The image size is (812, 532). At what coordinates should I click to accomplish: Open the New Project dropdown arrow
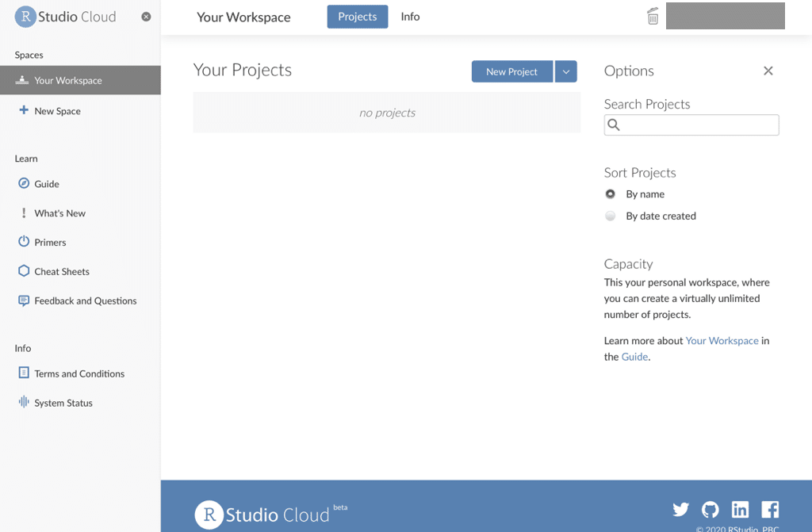coord(565,71)
